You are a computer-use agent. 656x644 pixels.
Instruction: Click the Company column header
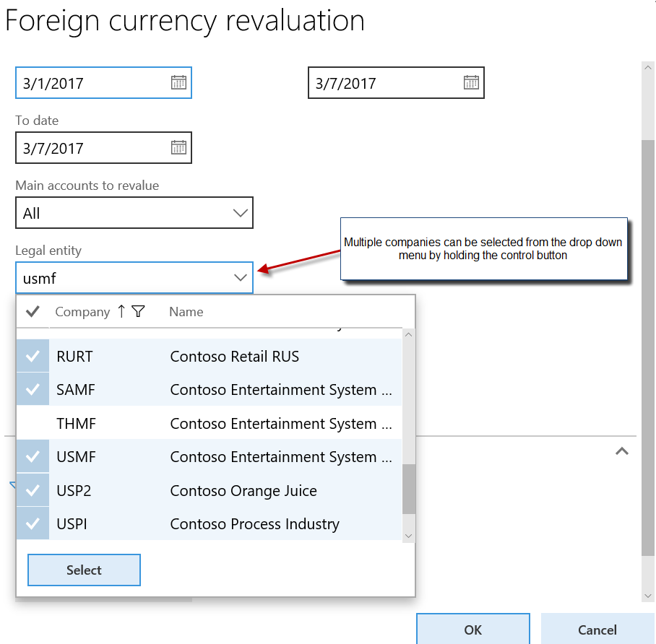point(82,312)
